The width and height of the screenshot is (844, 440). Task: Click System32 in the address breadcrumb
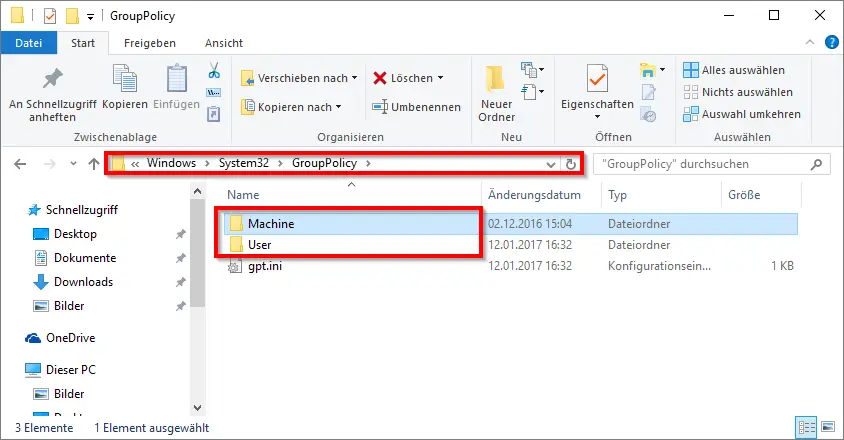pos(244,163)
